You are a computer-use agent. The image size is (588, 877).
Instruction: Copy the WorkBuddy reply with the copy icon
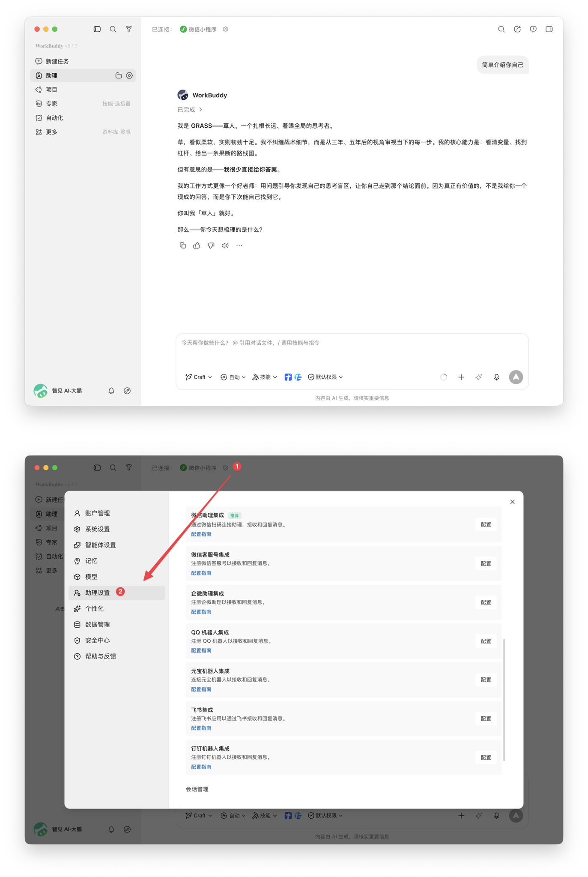[183, 245]
